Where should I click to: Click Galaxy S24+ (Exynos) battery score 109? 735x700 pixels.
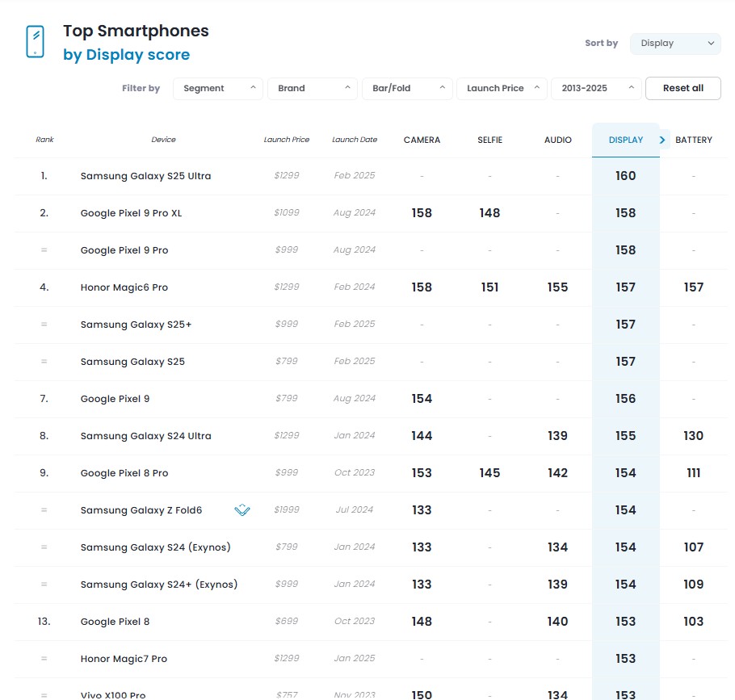click(694, 585)
